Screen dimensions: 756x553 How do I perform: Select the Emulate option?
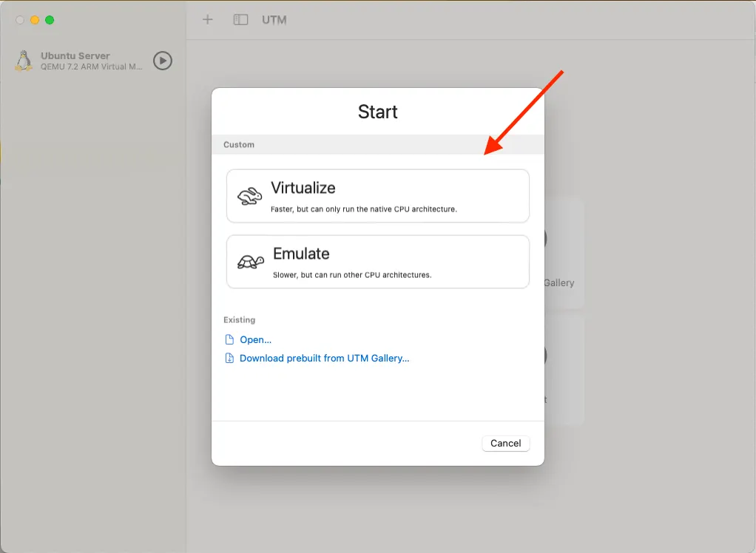click(377, 262)
